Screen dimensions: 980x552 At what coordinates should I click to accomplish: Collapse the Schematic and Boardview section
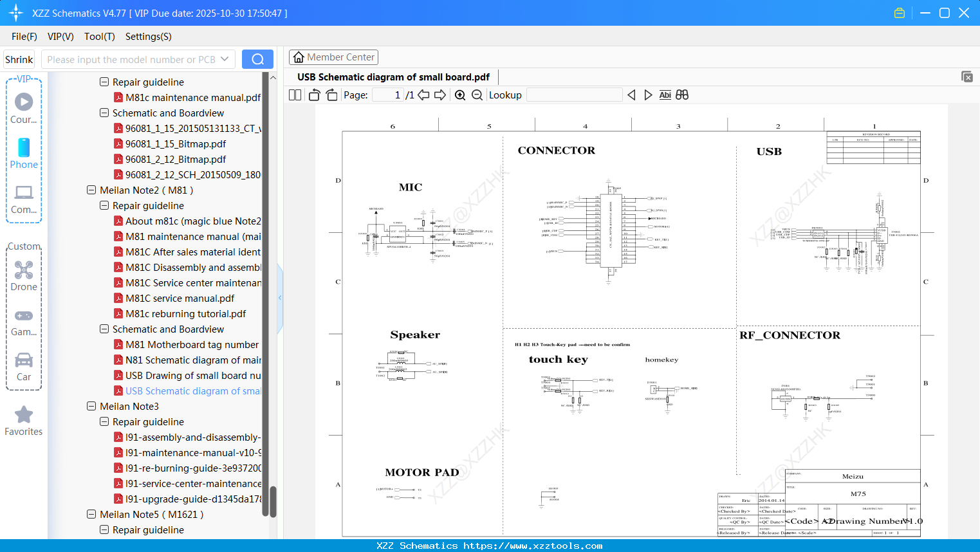(x=104, y=329)
